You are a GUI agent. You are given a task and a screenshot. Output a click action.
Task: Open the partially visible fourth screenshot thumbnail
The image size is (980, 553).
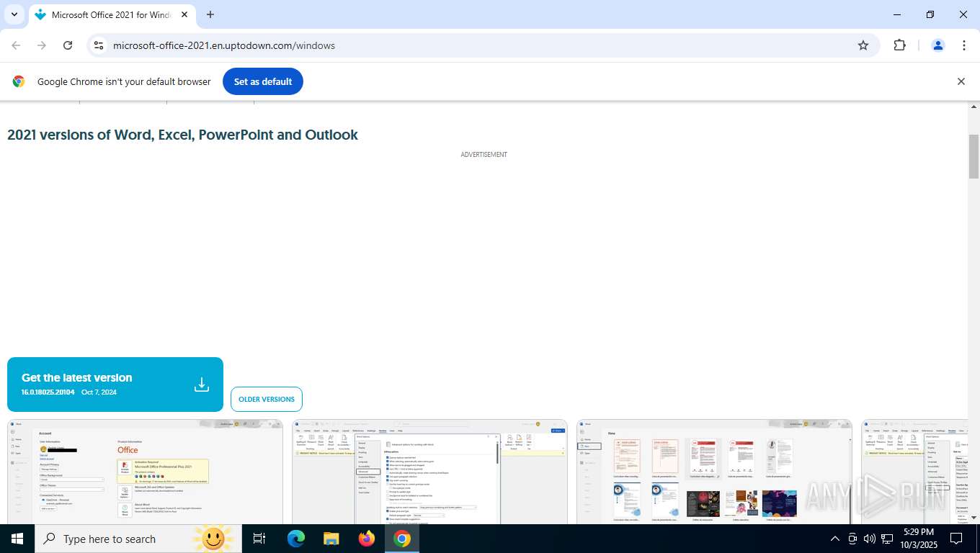pyautogui.click(x=914, y=472)
